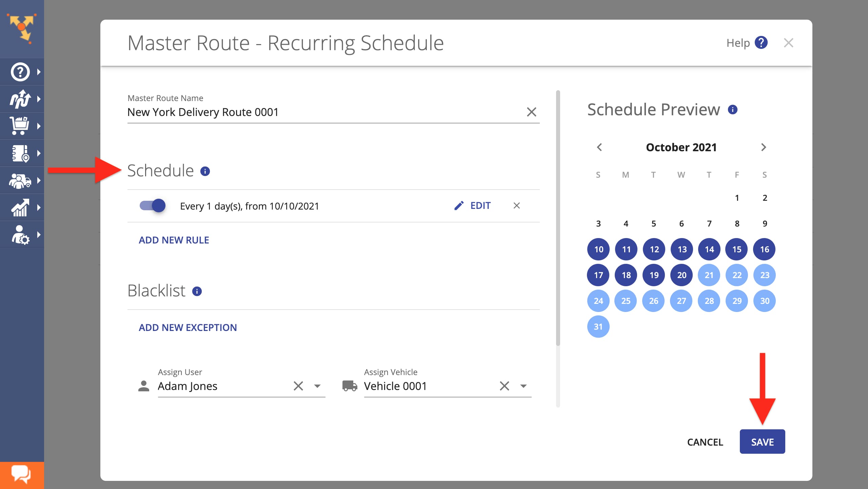
Task: Click ADD NEW RULE
Action: tap(174, 240)
